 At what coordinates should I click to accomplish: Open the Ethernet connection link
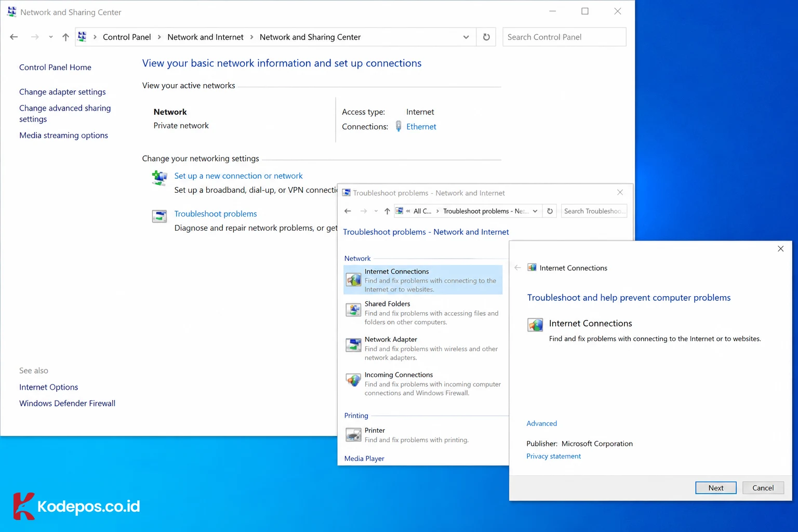pos(421,126)
